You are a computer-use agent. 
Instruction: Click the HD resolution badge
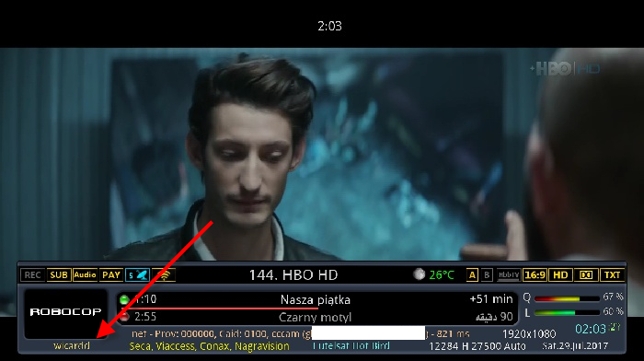(560, 275)
